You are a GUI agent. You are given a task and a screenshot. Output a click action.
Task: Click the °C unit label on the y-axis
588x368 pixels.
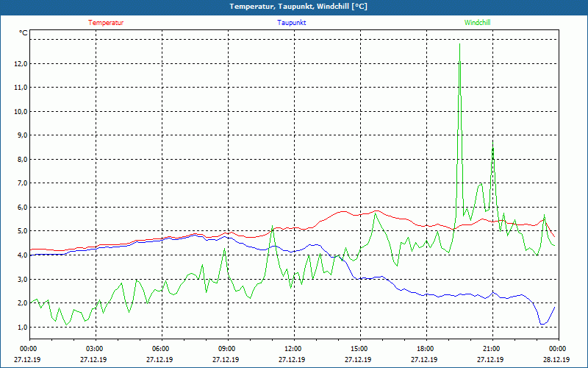24,33
